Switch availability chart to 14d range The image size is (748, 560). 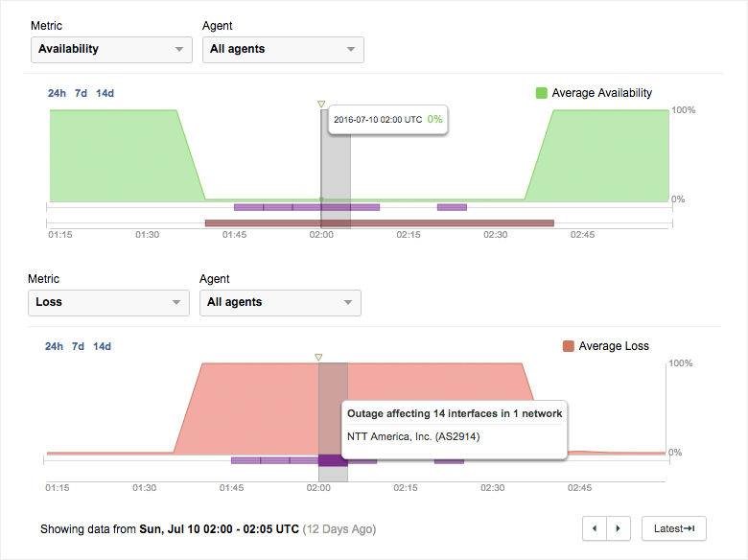pos(105,93)
